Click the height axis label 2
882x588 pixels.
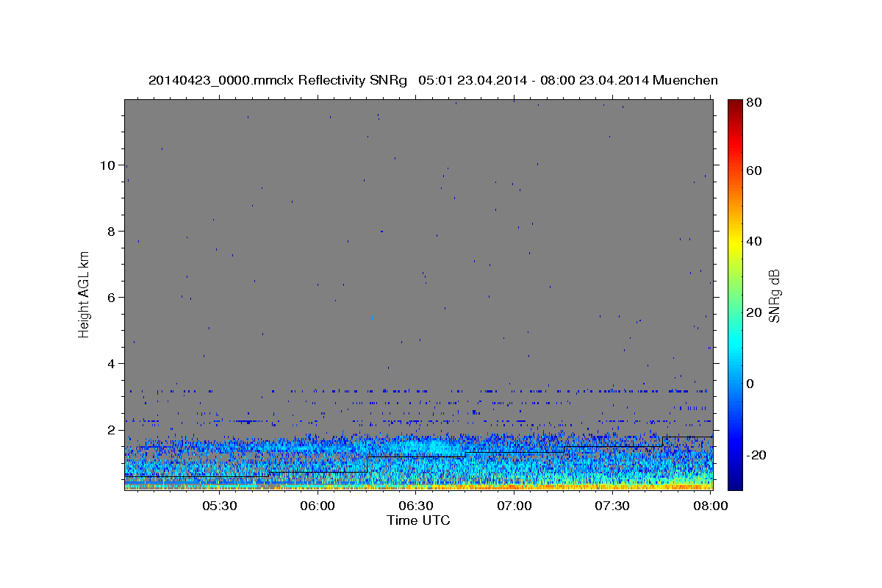coord(111,430)
